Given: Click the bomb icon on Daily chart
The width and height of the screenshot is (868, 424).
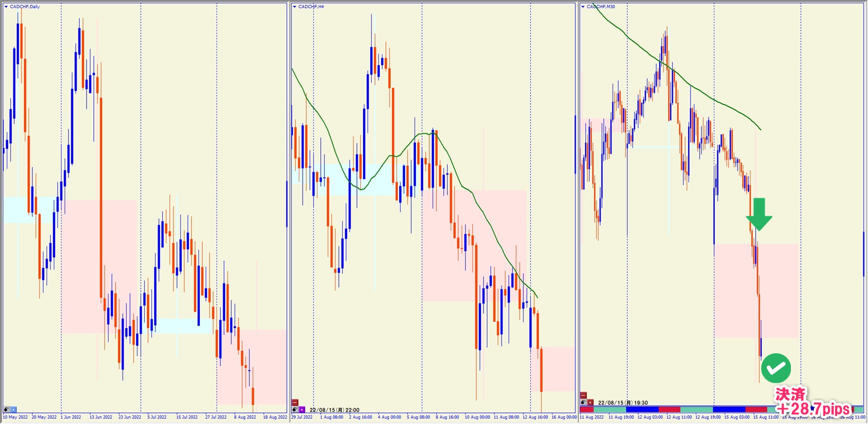Looking at the screenshot, I should [x=7, y=409].
